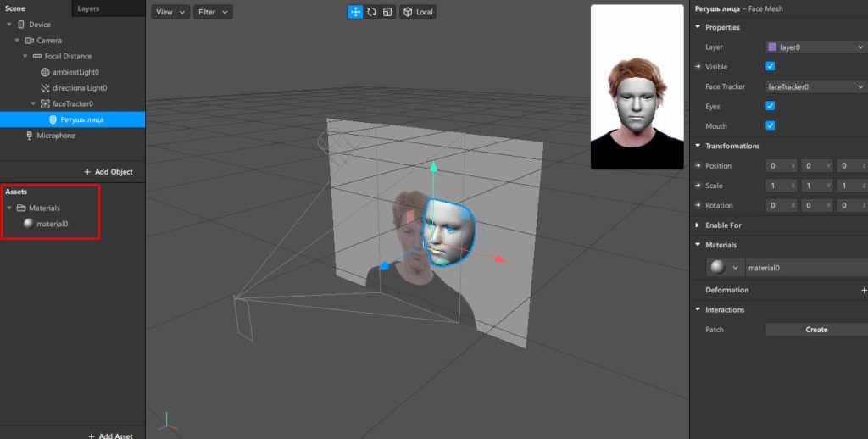Toggle the Eyes checkbox

click(x=770, y=106)
